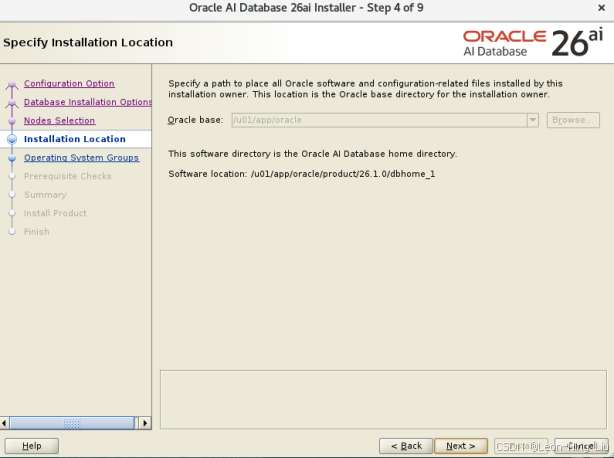Open the Configuration Option step link
This screenshot has height=458, width=614.
[x=69, y=83]
